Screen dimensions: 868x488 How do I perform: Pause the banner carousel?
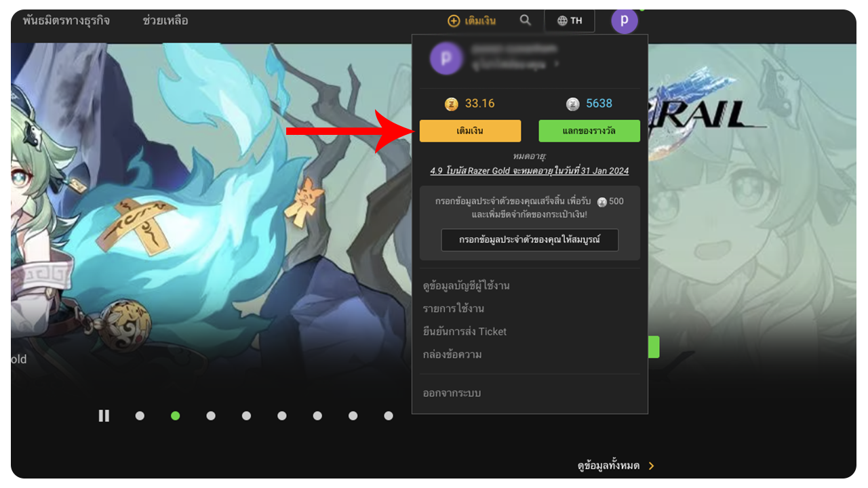coord(104,415)
